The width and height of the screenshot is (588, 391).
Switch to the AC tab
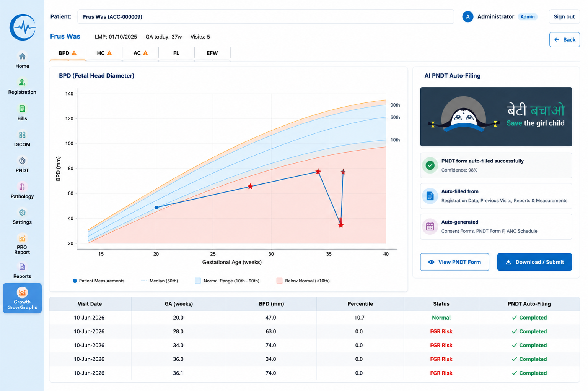(140, 53)
